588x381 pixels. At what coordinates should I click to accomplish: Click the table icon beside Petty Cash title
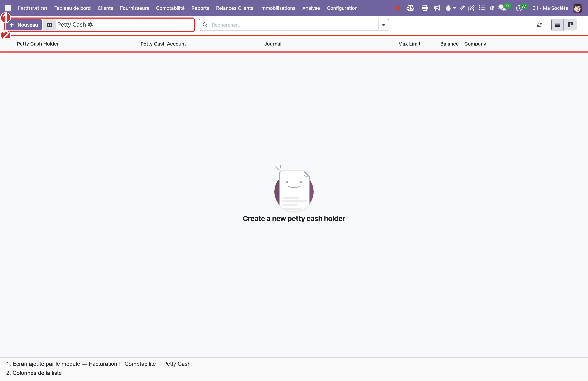(49, 25)
